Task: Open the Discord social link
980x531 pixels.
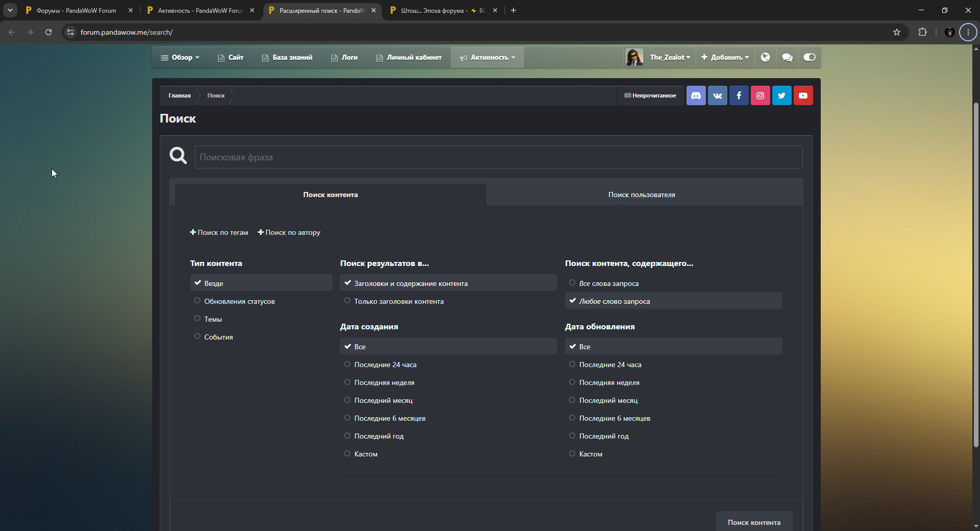Action: [x=696, y=95]
